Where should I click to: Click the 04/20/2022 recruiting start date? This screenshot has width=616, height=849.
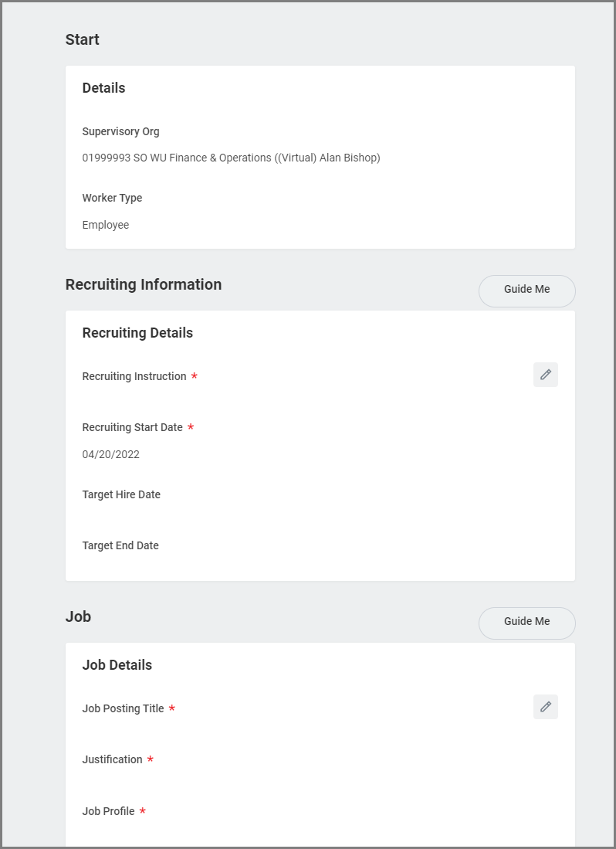(111, 454)
